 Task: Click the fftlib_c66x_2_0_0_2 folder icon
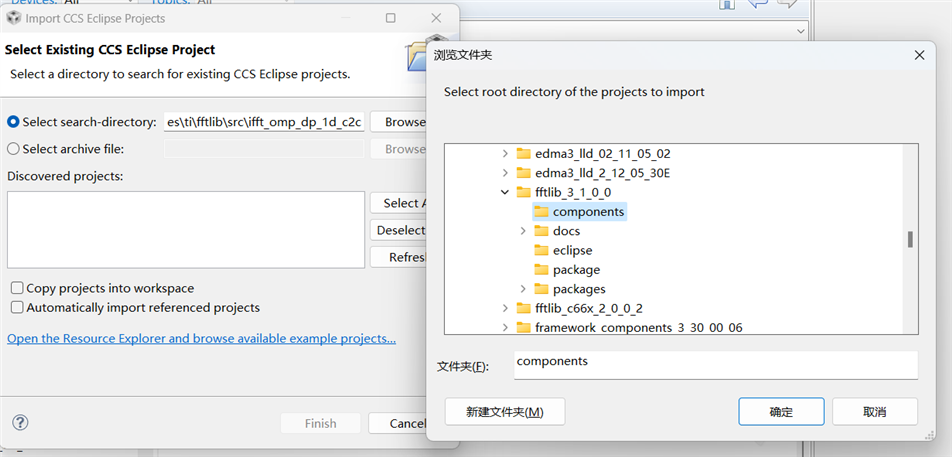(523, 308)
